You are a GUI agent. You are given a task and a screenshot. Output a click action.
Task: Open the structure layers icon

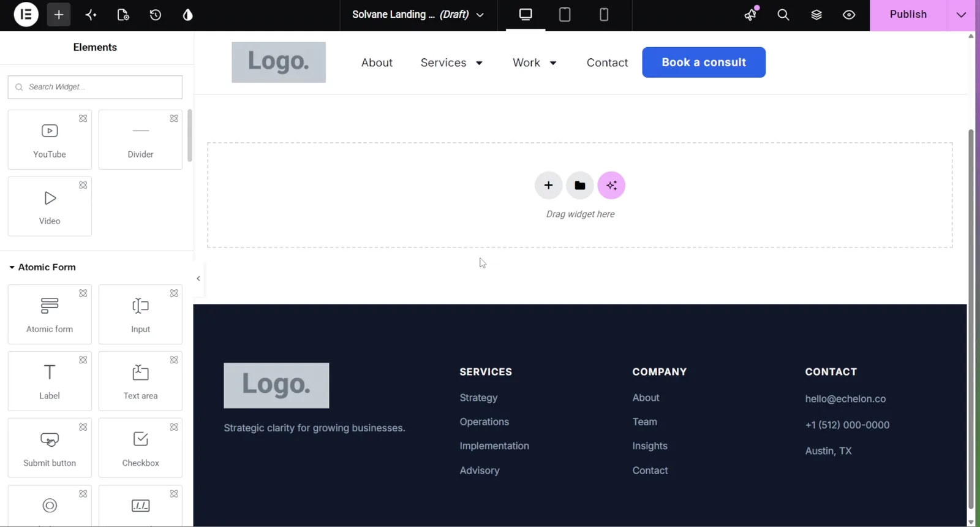[816, 15]
